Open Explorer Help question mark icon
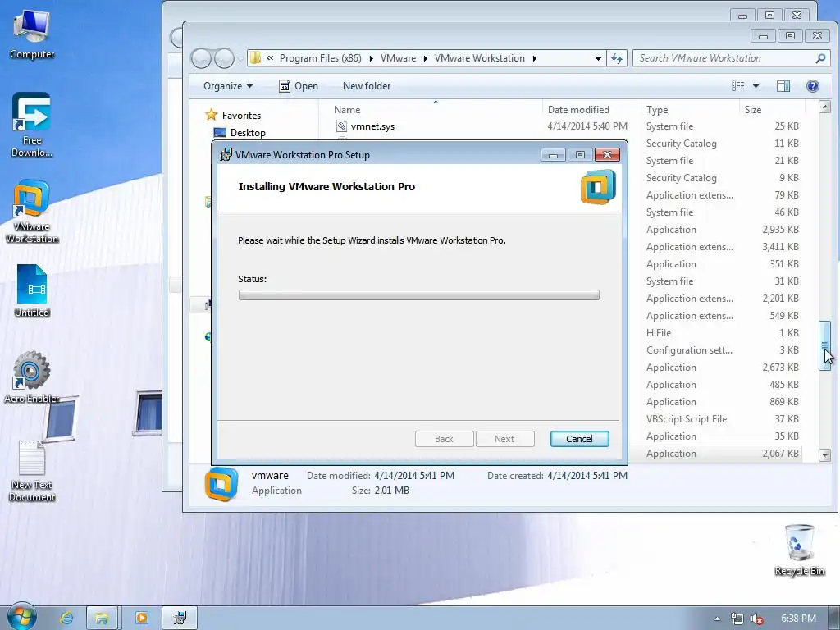This screenshot has width=840, height=630. tap(812, 86)
